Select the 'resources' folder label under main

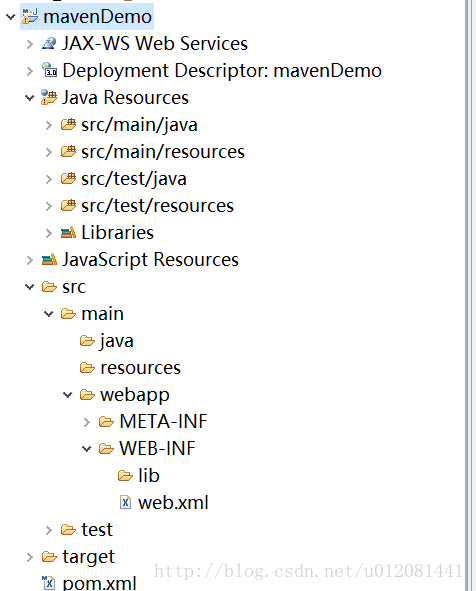[141, 368]
